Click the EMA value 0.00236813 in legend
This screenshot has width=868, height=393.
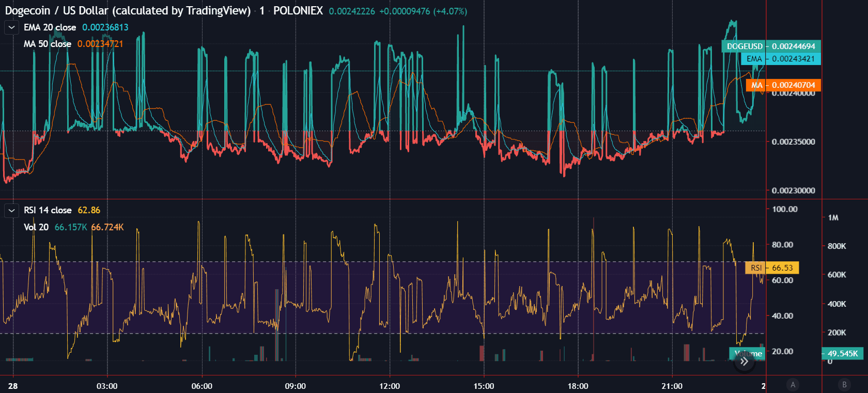pos(105,27)
